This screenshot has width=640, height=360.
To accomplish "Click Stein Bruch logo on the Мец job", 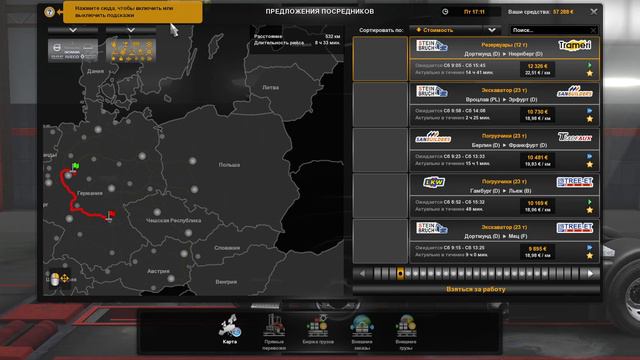I will (432, 228).
